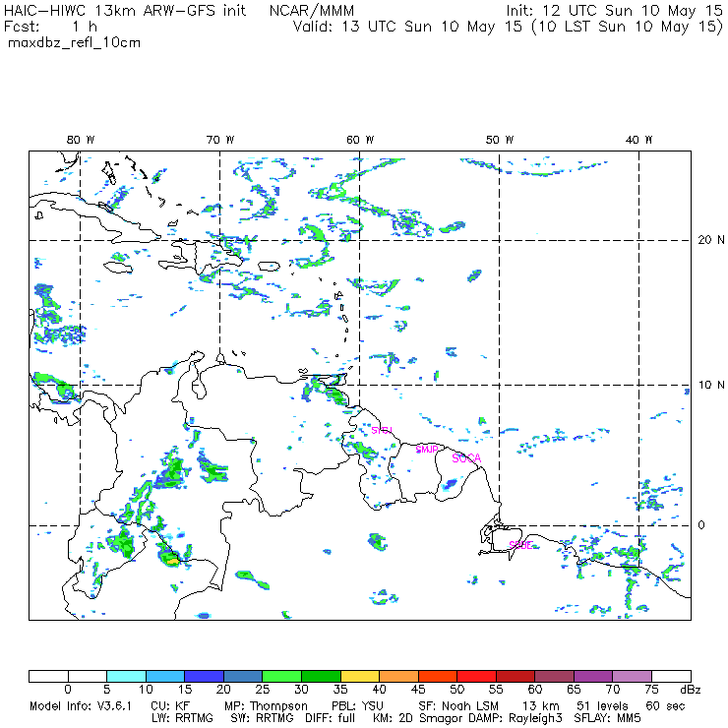Select the royal blue 15–20 dBz swatch
Viewport: 728px width, 728px height.
[x=205, y=676]
